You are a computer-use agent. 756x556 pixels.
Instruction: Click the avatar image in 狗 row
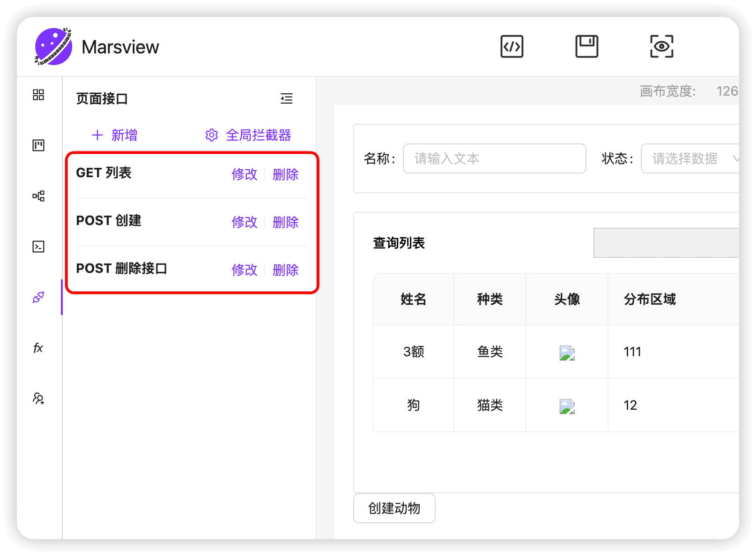point(567,406)
